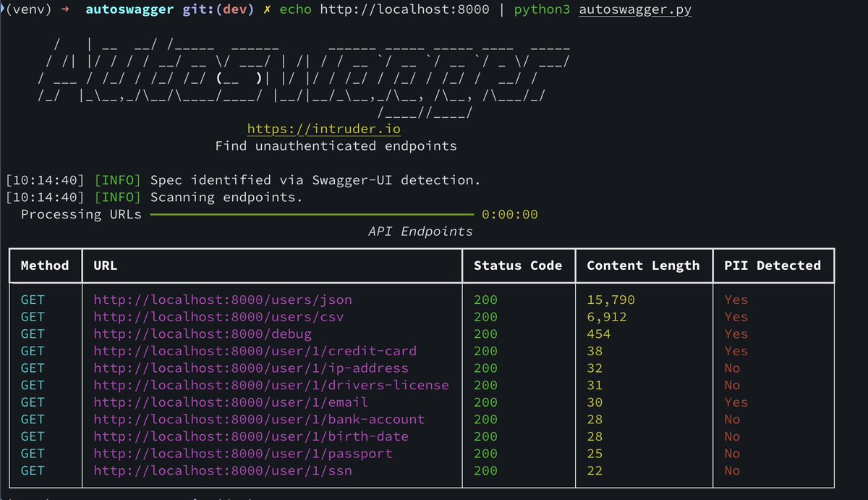Click content length 32
868x500 pixels.
point(595,368)
